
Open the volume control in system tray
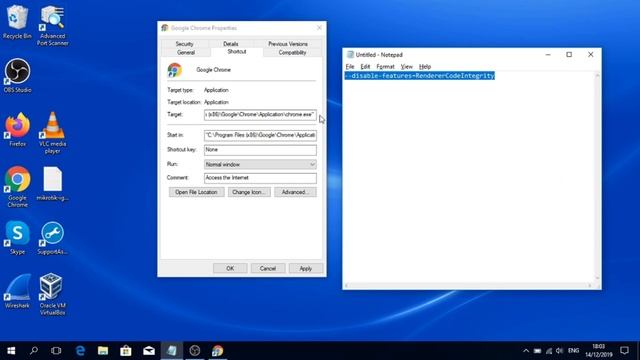pos(560,351)
